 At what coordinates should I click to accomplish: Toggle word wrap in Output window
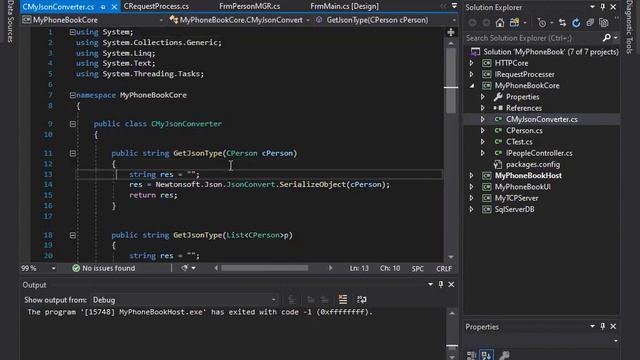[x=362, y=300]
